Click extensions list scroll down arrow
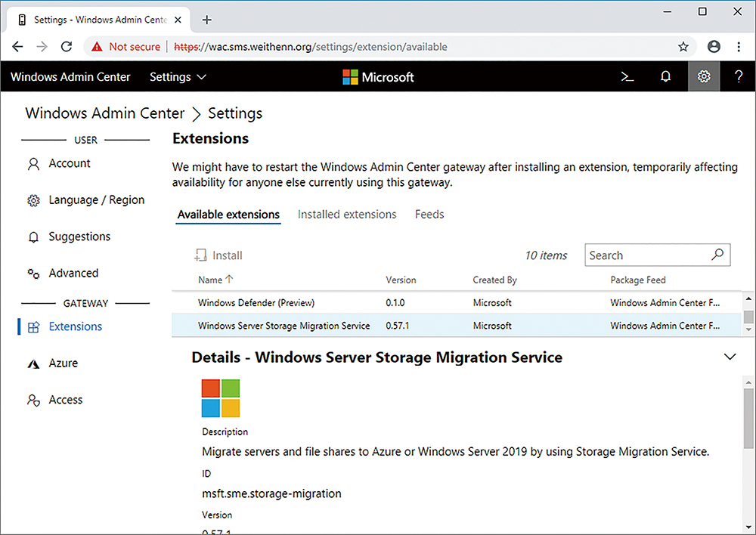Viewport: 756px width, 535px height. [748, 329]
